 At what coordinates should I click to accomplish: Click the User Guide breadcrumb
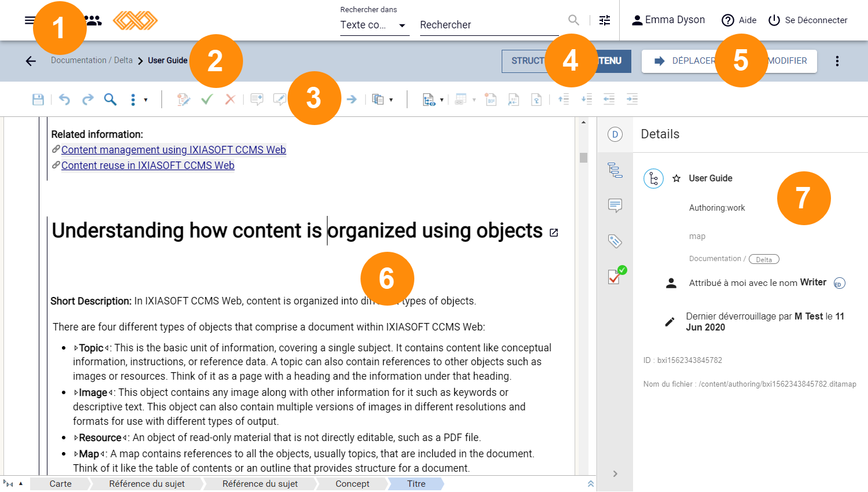coord(168,60)
